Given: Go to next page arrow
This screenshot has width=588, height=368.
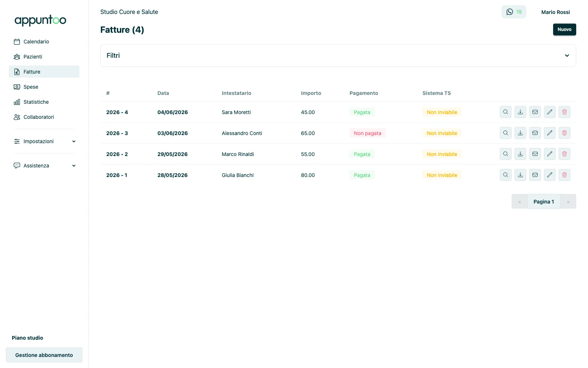Looking at the screenshot, I should [x=568, y=202].
